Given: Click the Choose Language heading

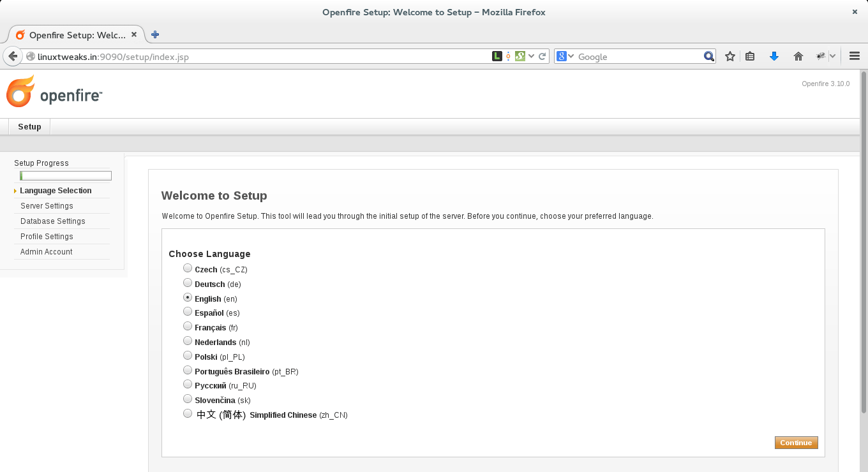Looking at the screenshot, I should 209,254.
